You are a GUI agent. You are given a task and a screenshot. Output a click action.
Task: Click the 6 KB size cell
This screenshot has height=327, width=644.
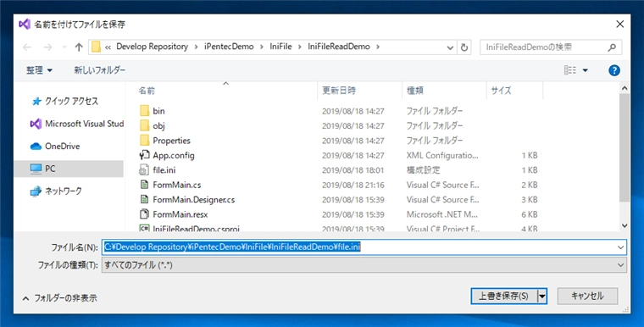point(530,214)
